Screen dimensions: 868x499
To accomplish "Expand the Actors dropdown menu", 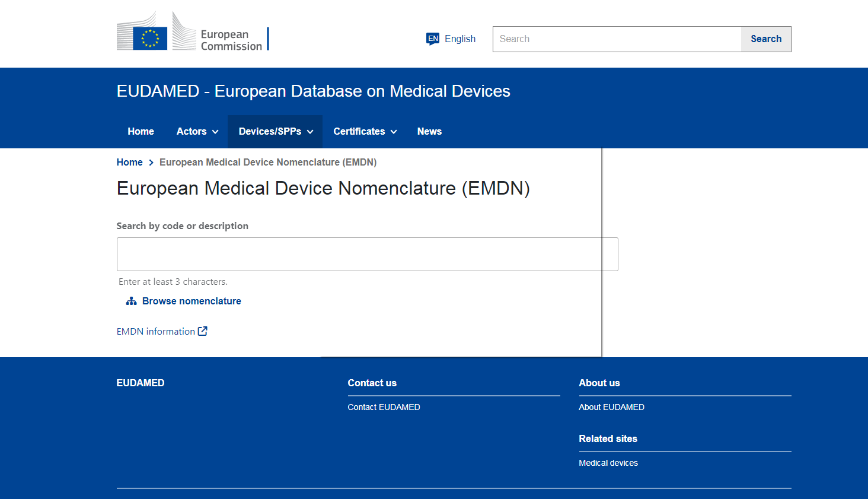I will (x=197, y=132).
